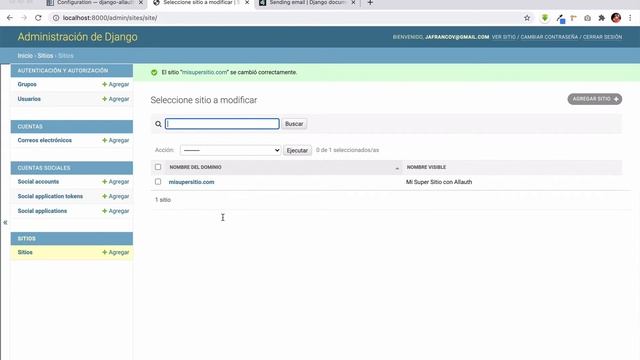
Task: Click Agregar next to Sitios
Action: pos(116,252)
